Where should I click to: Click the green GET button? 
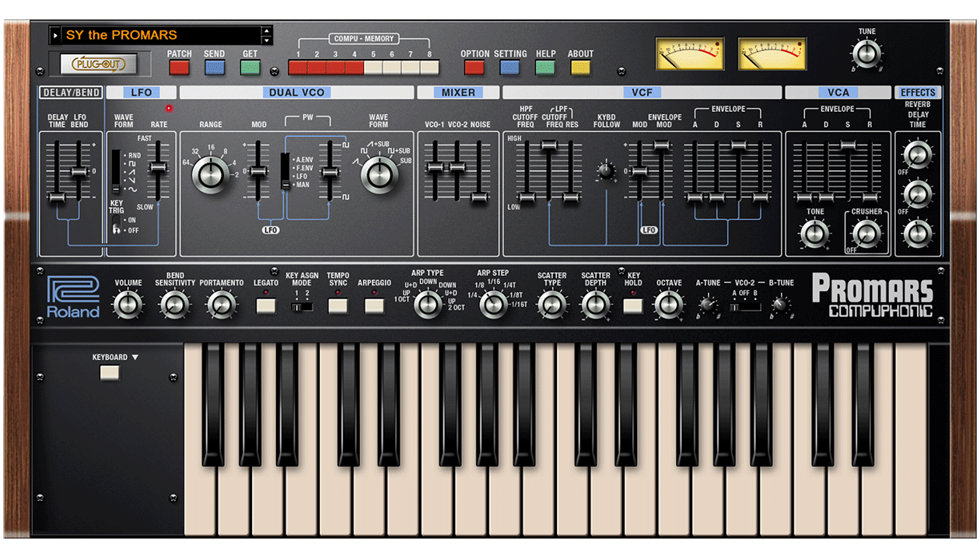pos(250,67)
